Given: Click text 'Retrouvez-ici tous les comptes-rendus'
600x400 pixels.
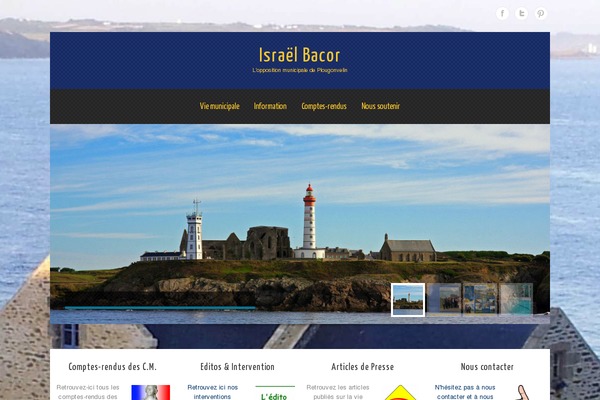Looking at the screenshot, I should 88,392.
